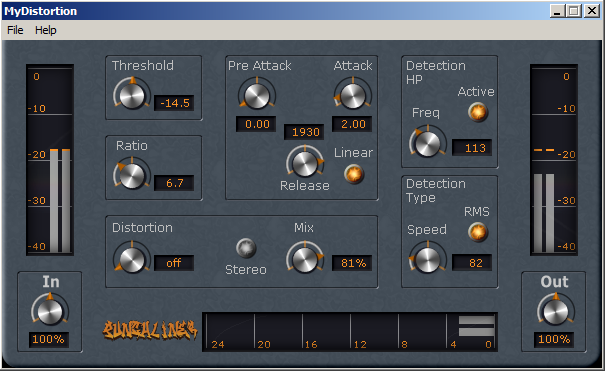Screen dimensions: 605x371
Task: Click the Pre Attack value 0.00 field
Action: click(x=256, y=124)
